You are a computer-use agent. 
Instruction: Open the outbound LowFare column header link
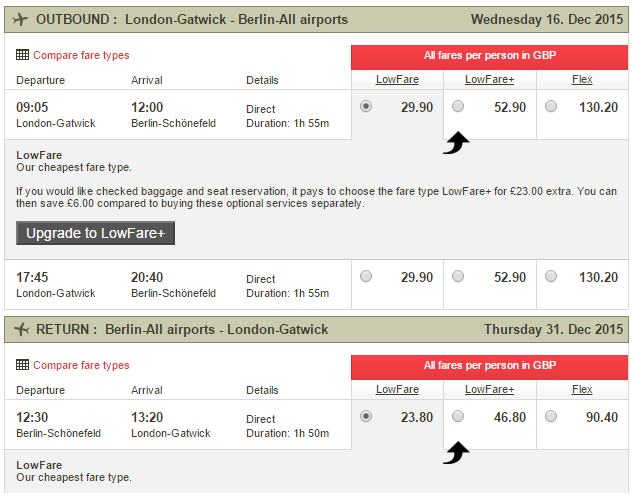point(397,80)
